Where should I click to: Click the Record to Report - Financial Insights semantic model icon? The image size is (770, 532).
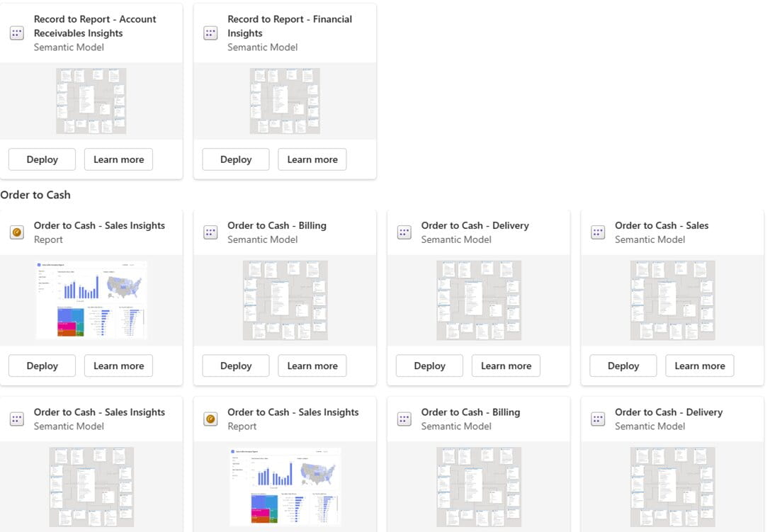[x=210, y=33]
